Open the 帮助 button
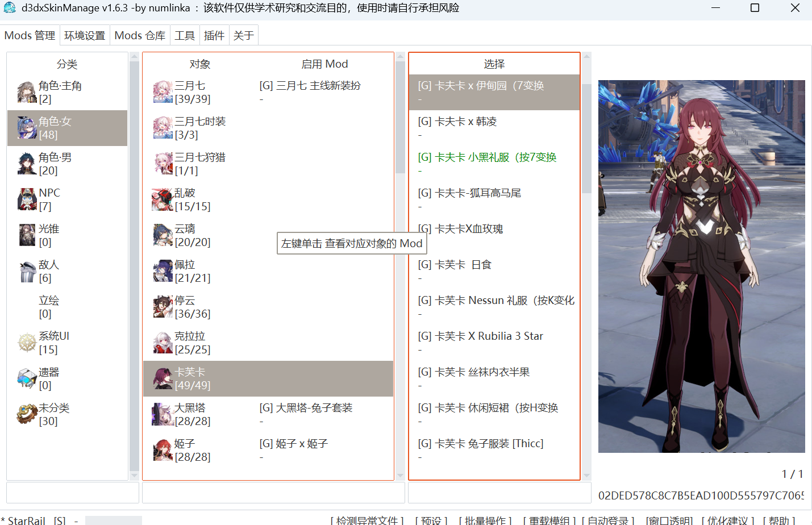The width and height of the screenshot is (812, 525). (x=779, y=520)
